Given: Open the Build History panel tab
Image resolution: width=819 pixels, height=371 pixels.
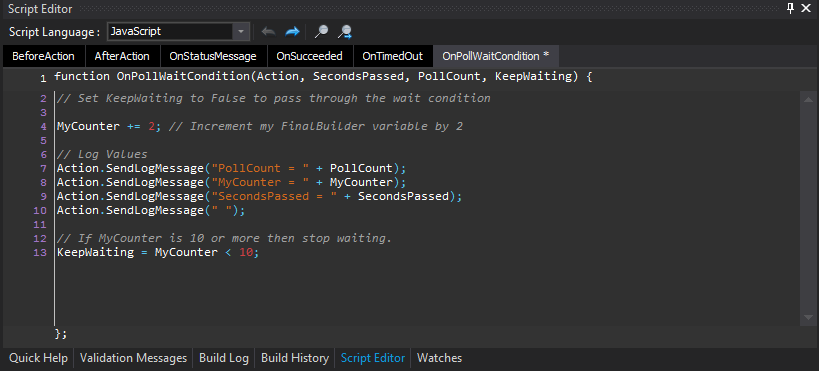Looking at the screenshot, I should [x=295, y=358].
